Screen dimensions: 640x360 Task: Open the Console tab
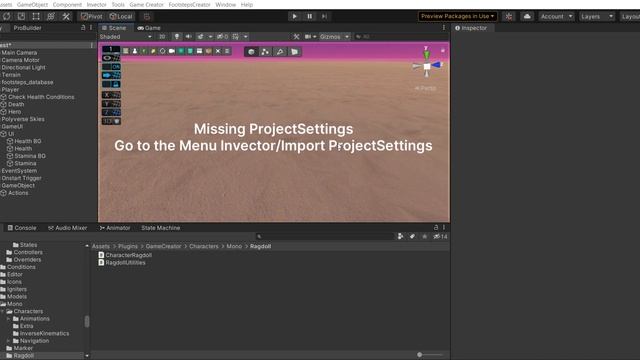click(22, 228)
